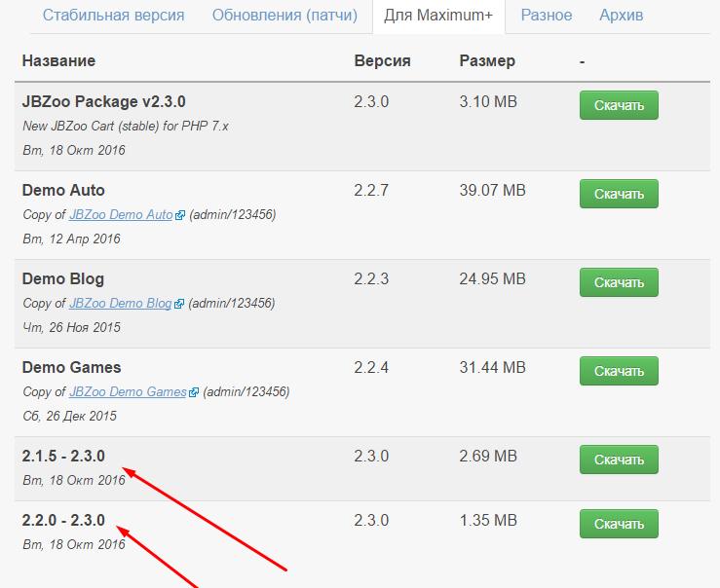
Task: Click the Размер column header
Action: pos(487,60)
